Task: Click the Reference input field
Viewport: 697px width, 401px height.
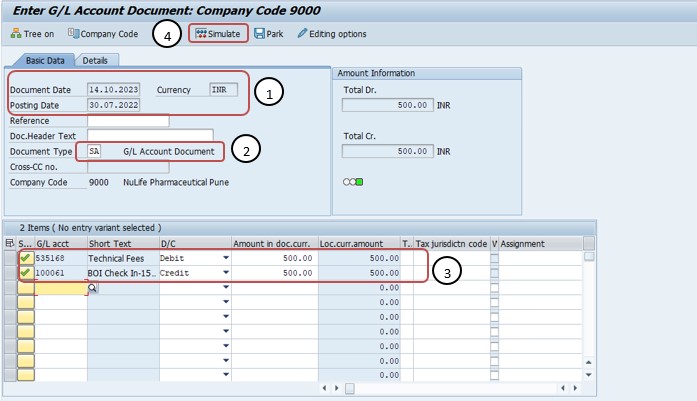Action: pos(128,120)
